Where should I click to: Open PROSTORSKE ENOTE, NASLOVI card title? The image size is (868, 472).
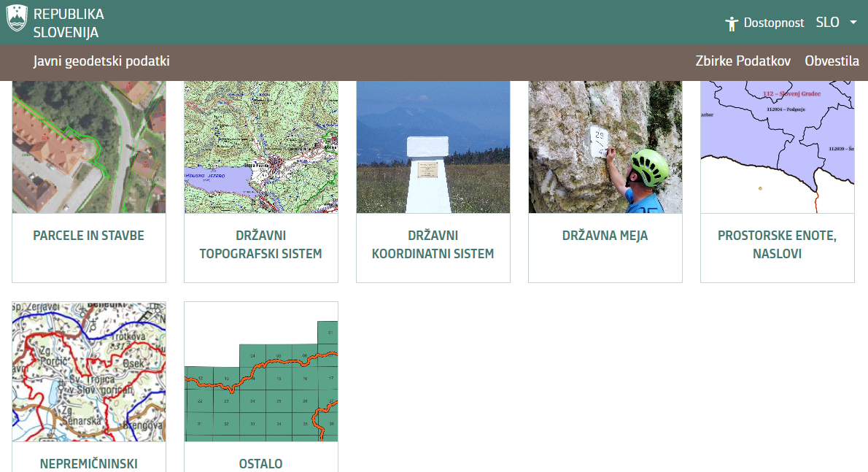click(778, 245)
